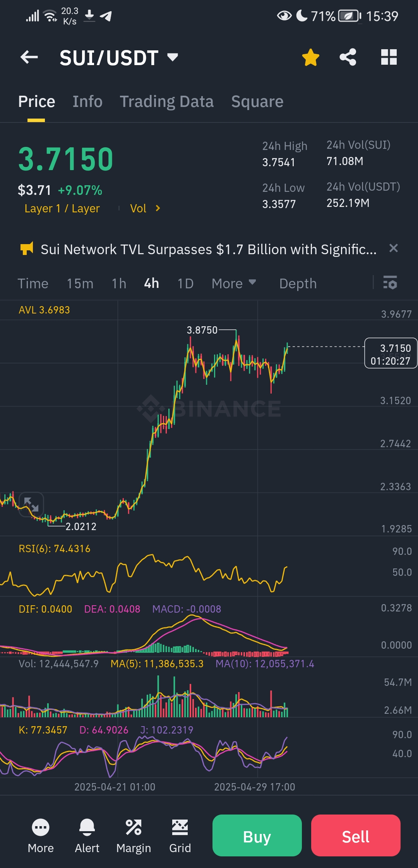
Task: Tap the 24h Vol(SUI) value 71.08M
Action: pyautogui.click(x=345, y=161)
